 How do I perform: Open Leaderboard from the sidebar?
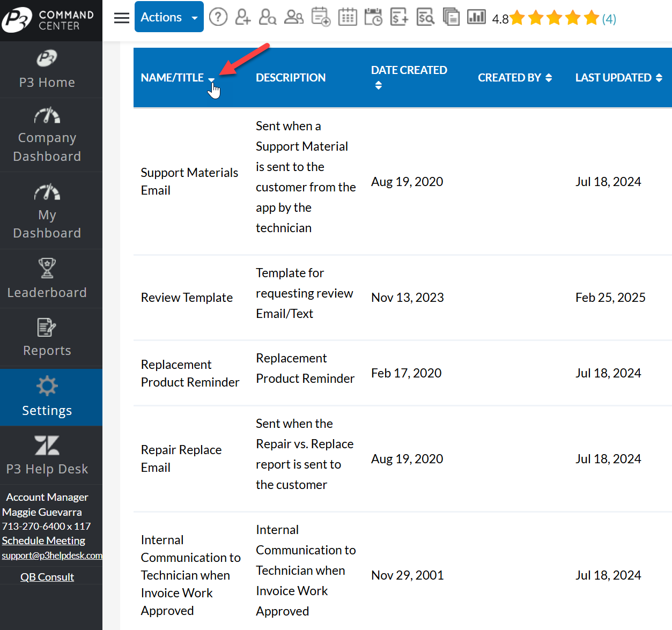47,279
